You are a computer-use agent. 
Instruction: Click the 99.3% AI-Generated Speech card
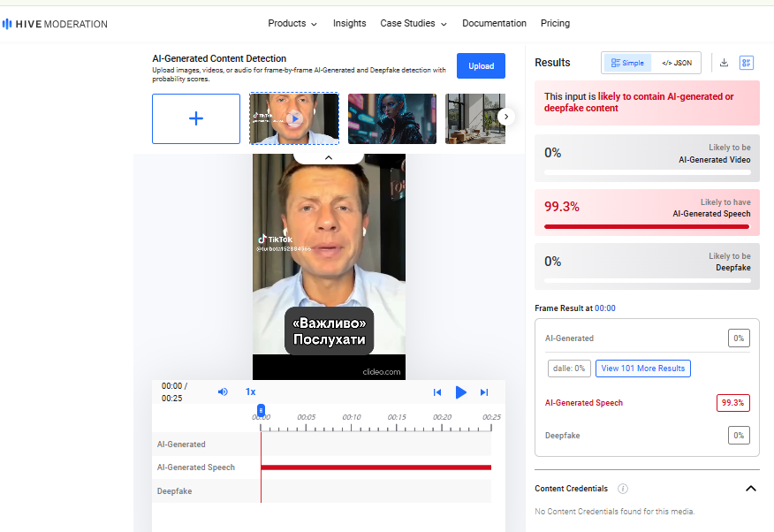647,212
